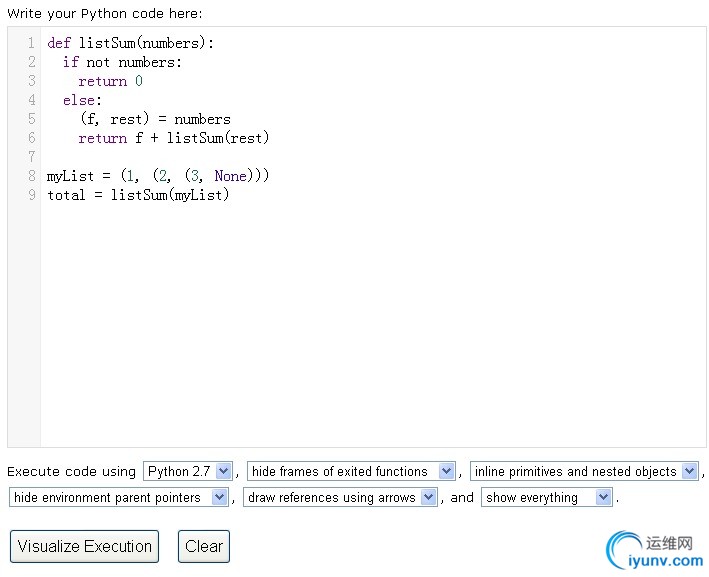The image size is (709, 577).
Task: Click line number 9 in the gutter
Action: [x=32, y=195]
